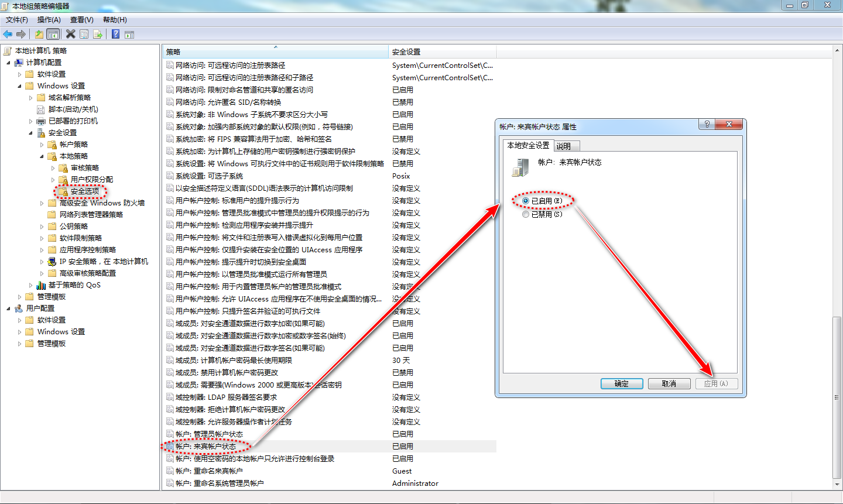843x504 pixels.
Task: Click the Delete X toolbar icon
Action: click(70, 34)
